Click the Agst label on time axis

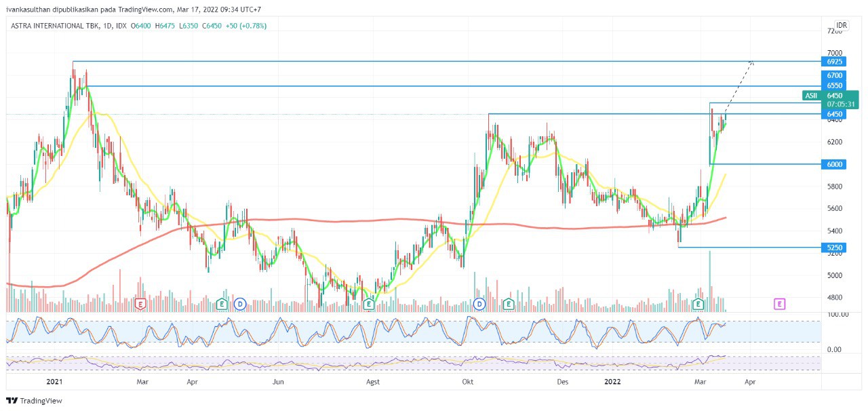pos(374,382)
